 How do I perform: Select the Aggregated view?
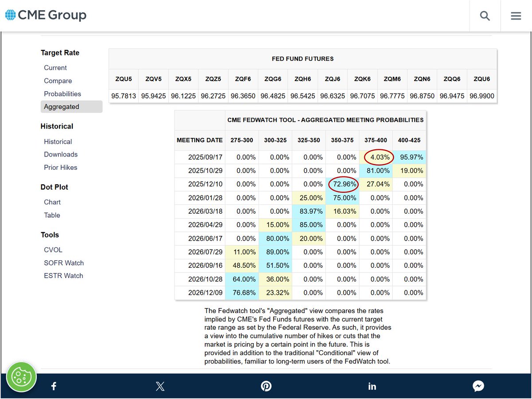tap(71, 106)
